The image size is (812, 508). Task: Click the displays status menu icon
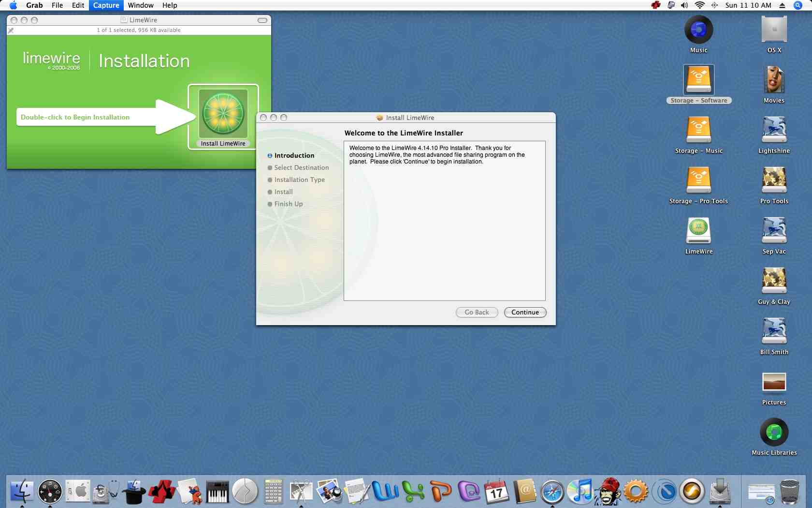pyautogui.click(x=671, y=5)
